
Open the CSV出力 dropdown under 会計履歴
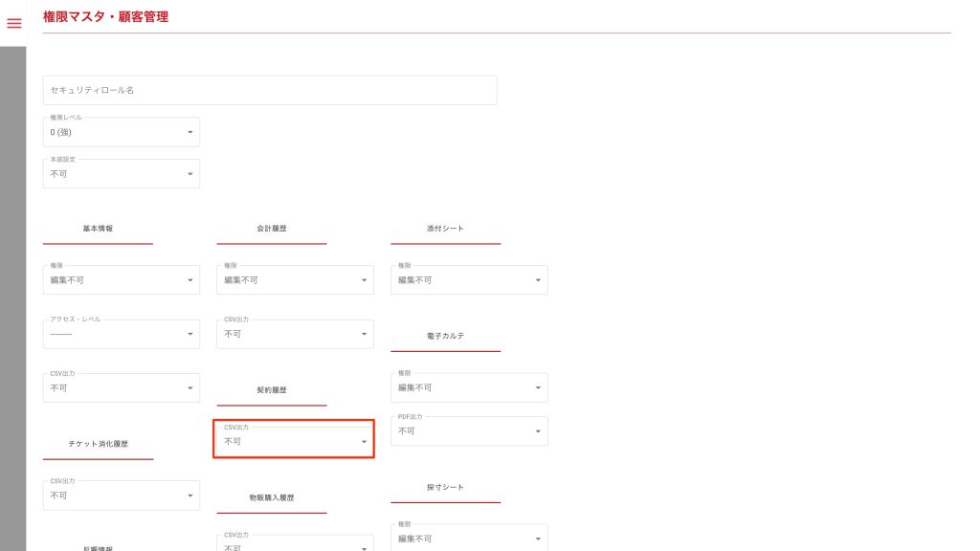click(x=295, y=334)
